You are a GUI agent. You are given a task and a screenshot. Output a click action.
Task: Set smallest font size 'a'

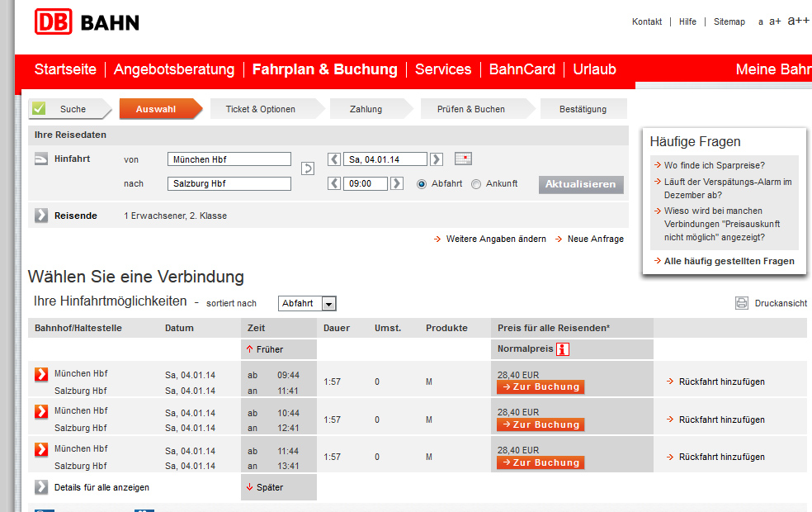761,22
